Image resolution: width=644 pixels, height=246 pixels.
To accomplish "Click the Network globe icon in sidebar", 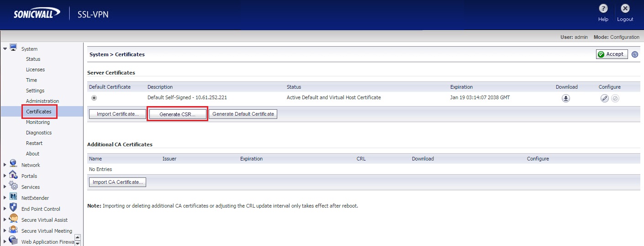I will point(13,164).
